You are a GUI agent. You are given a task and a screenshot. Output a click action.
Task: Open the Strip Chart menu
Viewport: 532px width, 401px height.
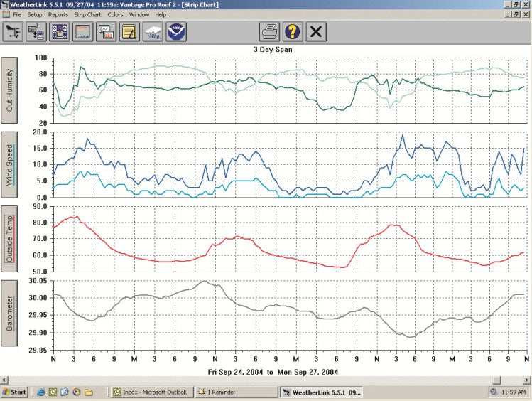[x=88, y=14]
